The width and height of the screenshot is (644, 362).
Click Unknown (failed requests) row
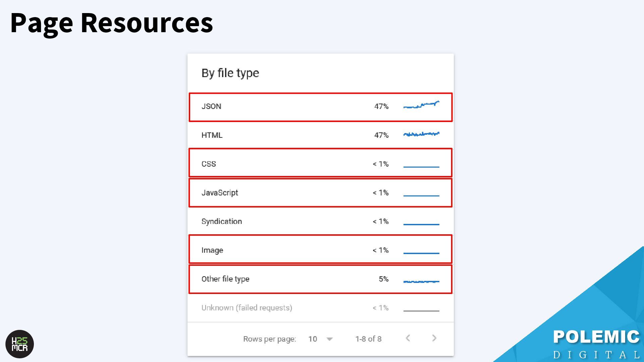point(247,308)
